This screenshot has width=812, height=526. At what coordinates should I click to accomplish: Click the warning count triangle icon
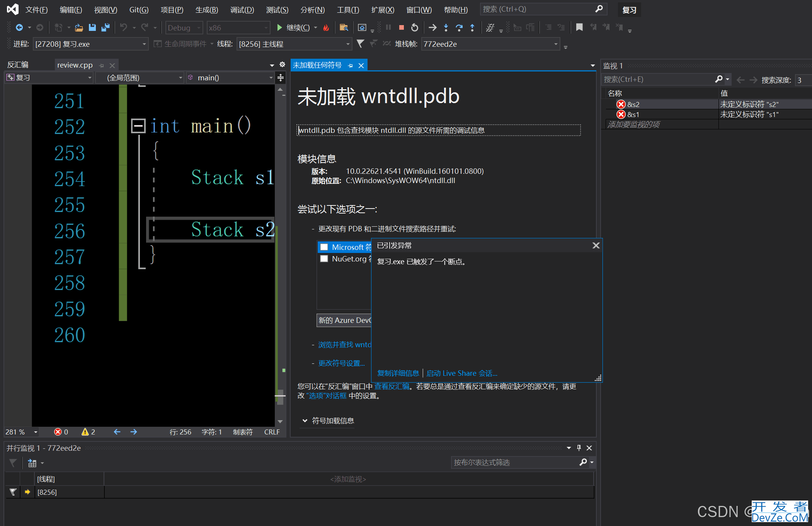[85, 432]
